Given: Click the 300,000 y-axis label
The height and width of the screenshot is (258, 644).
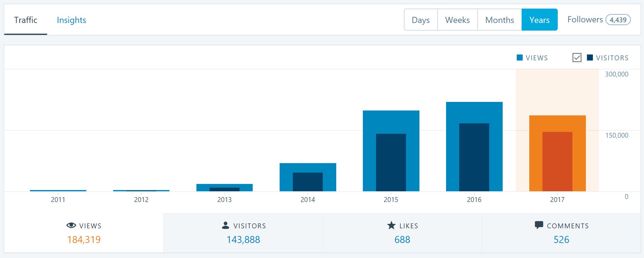Looking at the screenshot, I should click(617, 74).
